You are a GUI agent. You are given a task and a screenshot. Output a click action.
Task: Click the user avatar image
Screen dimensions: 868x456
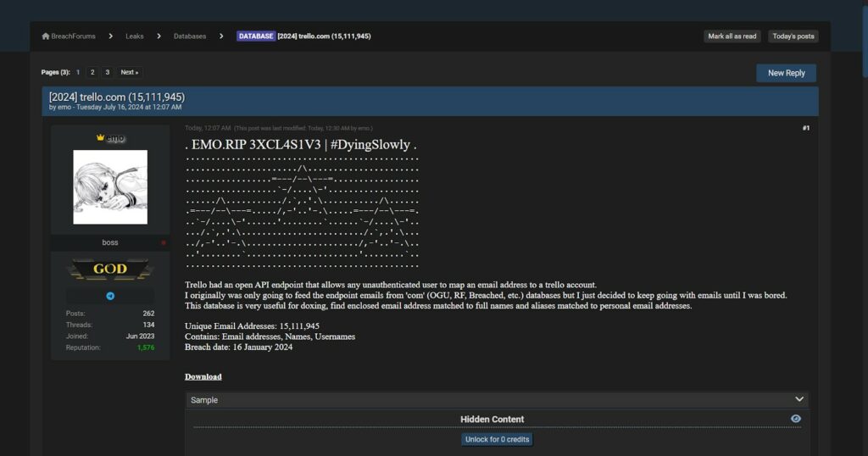point(110,187)
